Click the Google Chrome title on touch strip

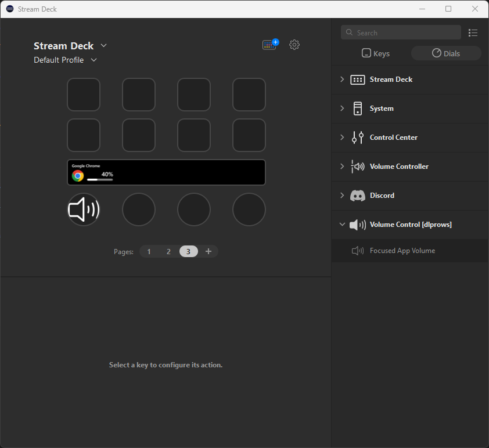86,166
